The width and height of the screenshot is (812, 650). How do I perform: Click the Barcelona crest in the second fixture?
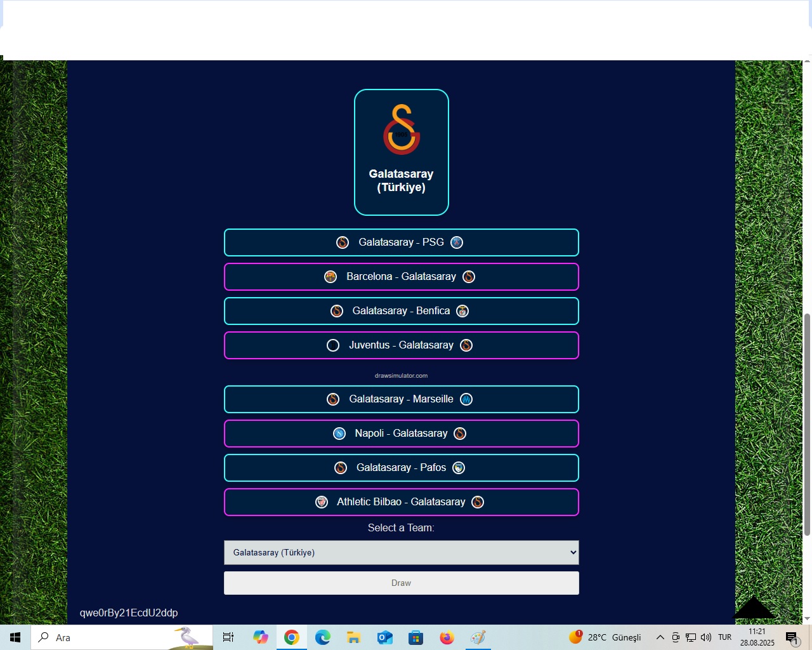click(x=331, y=277)
